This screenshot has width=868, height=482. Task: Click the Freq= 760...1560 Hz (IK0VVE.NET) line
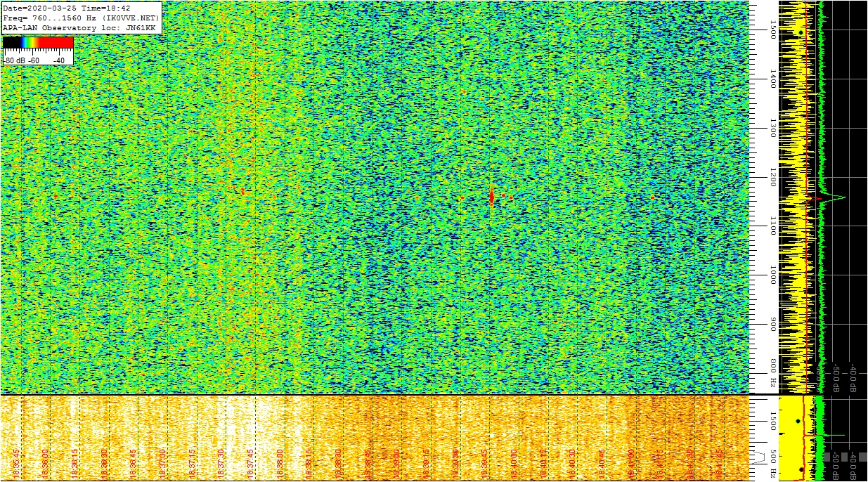click(x=82, y=17)
